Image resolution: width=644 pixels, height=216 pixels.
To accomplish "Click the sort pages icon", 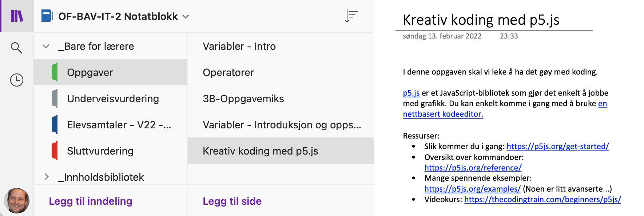I will (351, 16).
